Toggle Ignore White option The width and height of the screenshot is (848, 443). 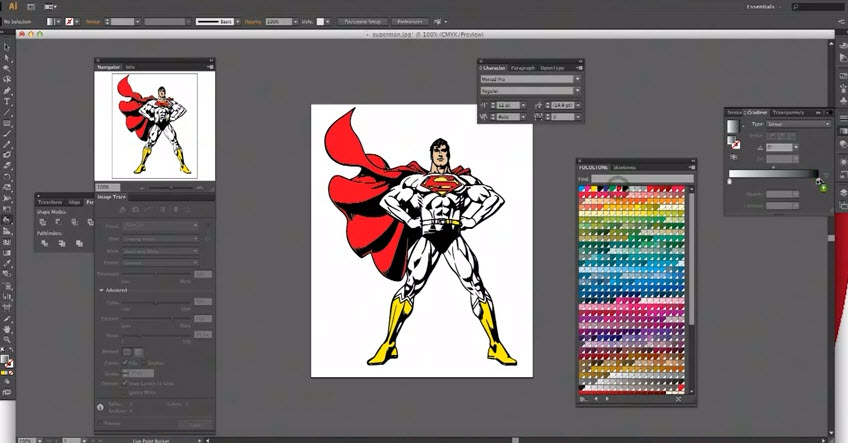click(125, 392)
